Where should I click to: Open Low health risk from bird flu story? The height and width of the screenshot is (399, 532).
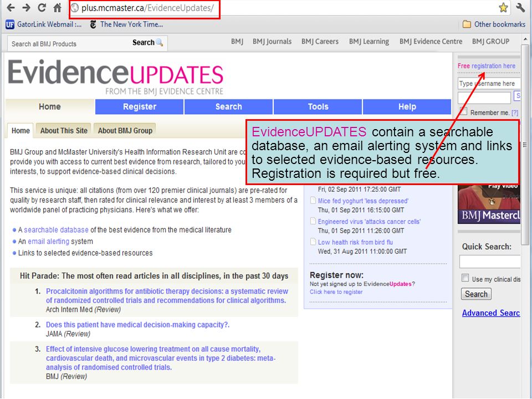point(355,242)
